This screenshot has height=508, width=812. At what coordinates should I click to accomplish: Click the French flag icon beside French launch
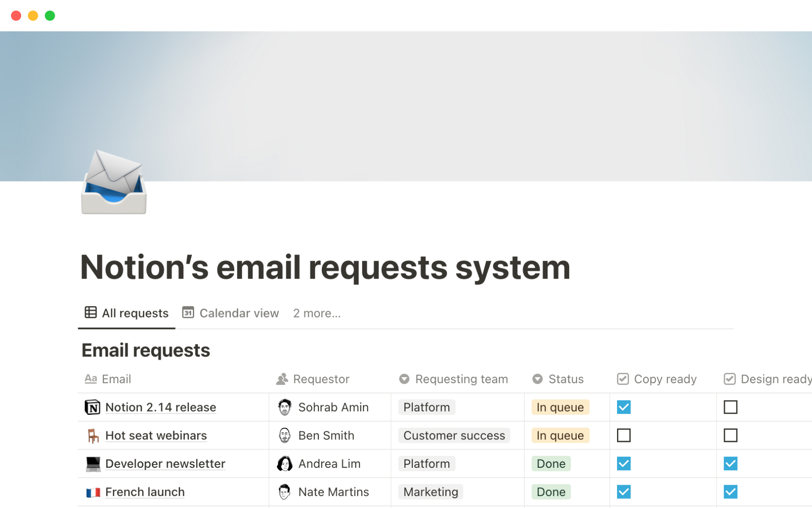[93, 492]
